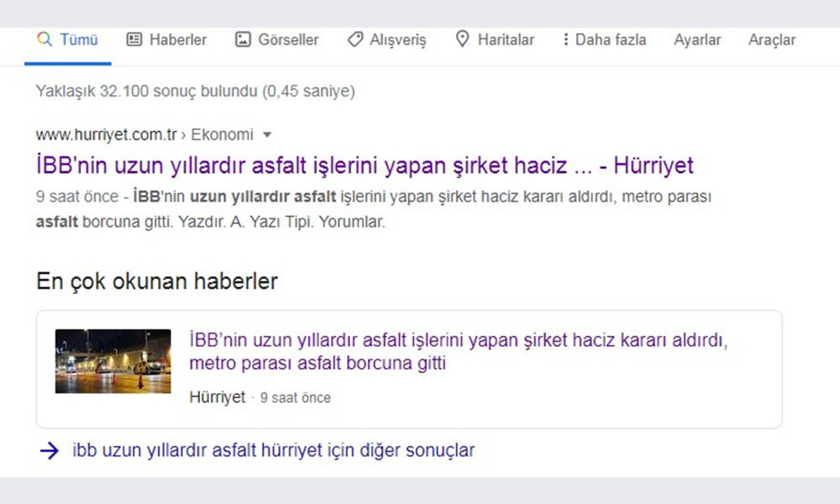
Task: Open the Araçlar tools menu
Action: [x=772, y=39]
